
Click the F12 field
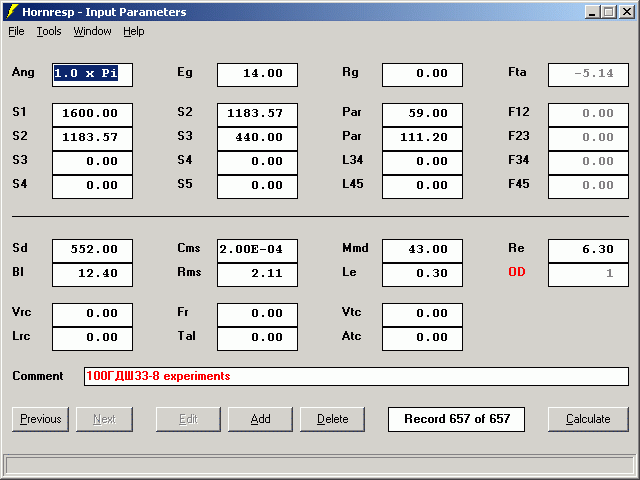point(588,115)
